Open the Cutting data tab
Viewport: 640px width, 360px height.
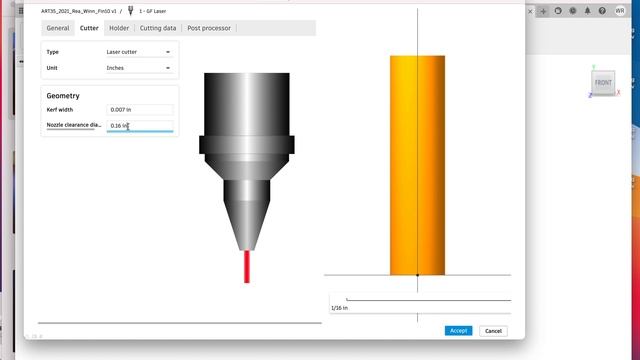(x=158, y=28)
